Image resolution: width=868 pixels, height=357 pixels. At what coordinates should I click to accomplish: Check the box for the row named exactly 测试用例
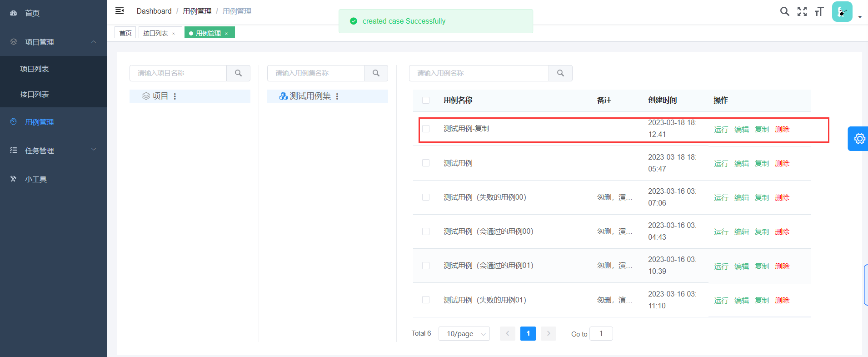(426, 163)
